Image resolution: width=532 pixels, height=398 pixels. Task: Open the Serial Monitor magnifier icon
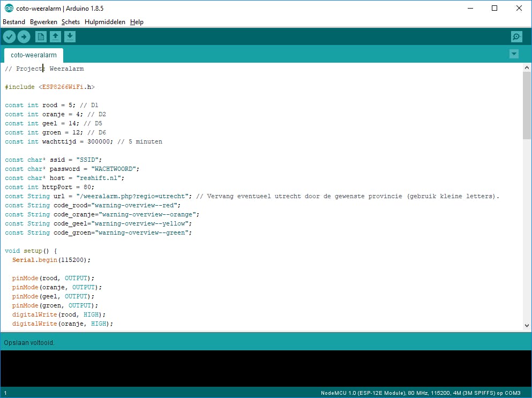pos(516,36)
